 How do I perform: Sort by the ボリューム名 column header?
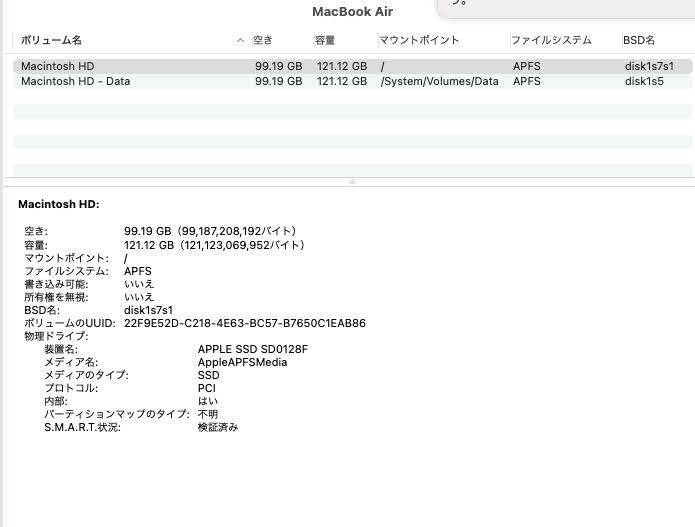pos(52,41)
